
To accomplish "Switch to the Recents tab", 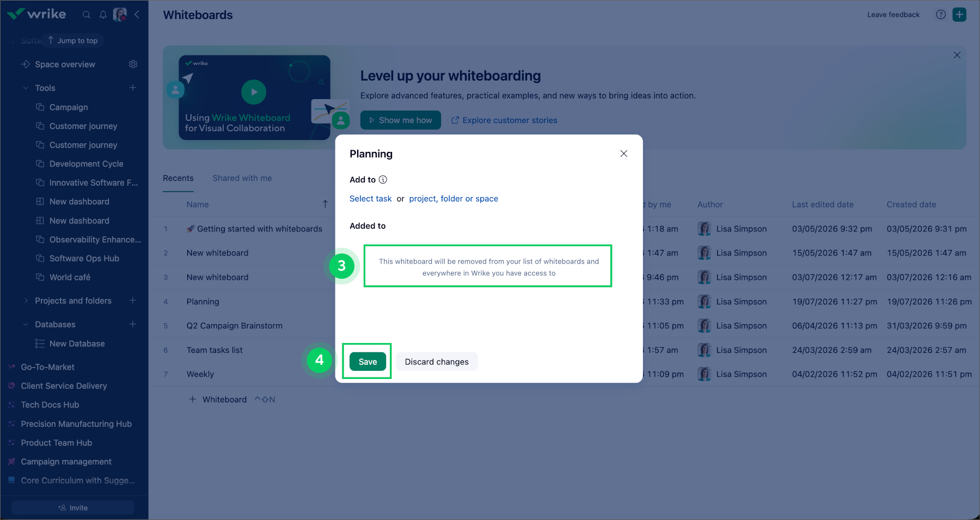I will pyautogui.click(x=178, y=178).
